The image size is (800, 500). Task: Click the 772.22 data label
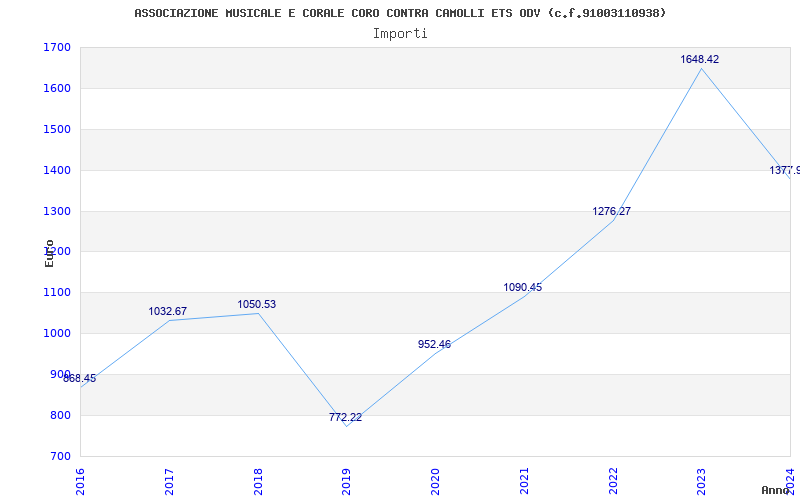click(345, 417)
